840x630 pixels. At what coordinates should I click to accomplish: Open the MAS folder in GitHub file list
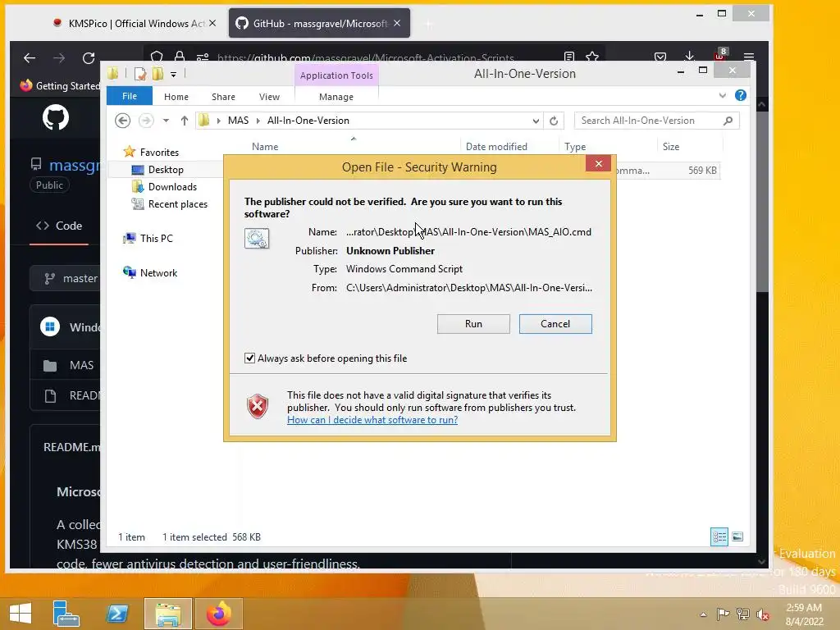(x=81, y=365)
